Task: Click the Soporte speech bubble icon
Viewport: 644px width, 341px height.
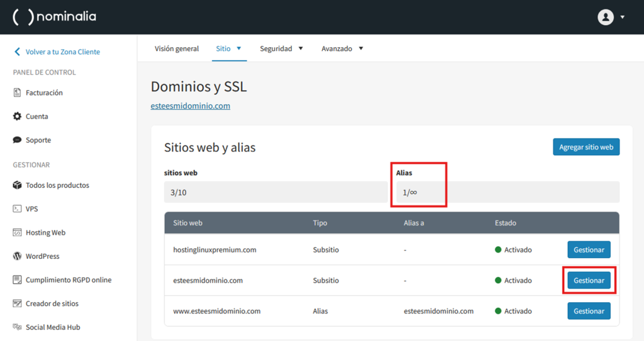Action: [x=17, y=140]
